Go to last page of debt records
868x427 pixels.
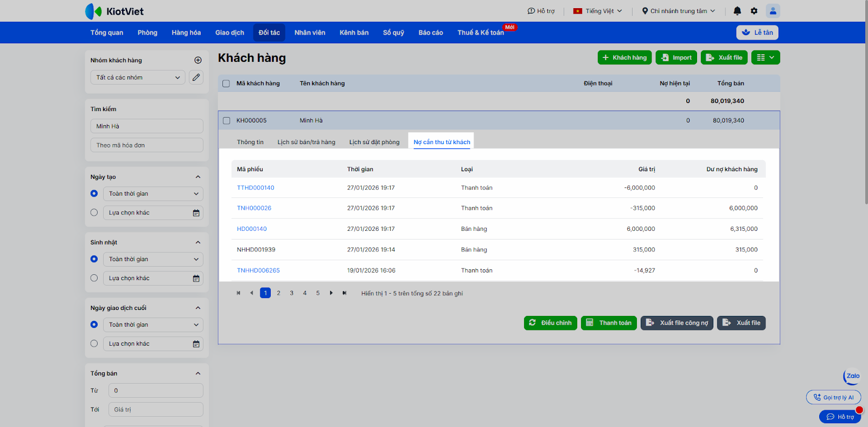click(x=344, y=293)
